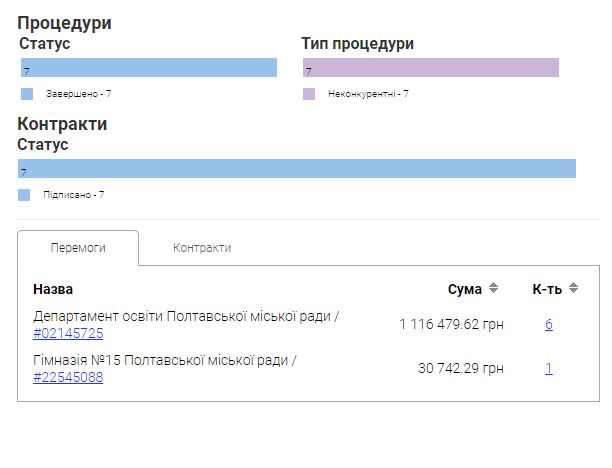Click the blue Завершено legend square

pos(27,94)
